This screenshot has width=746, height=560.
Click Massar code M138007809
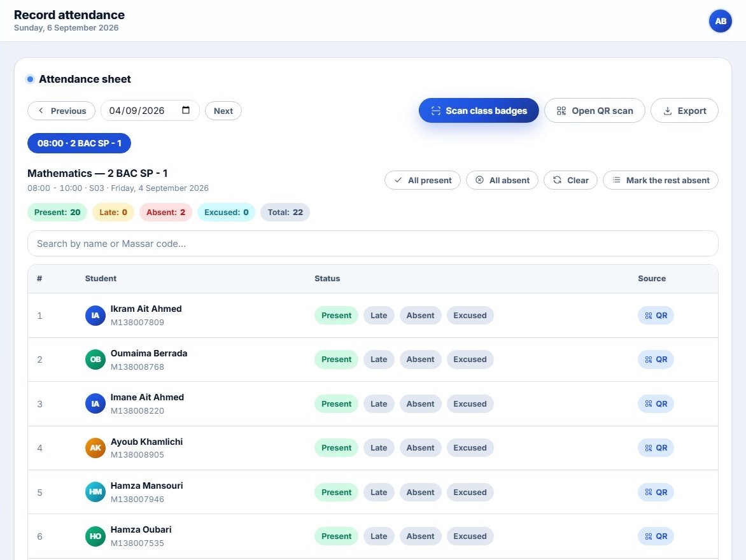point(137,323)
